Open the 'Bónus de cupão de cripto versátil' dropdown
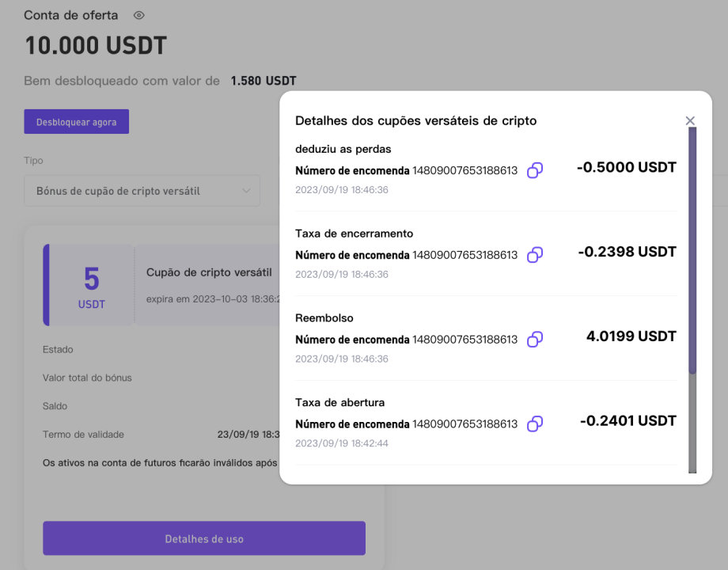Screen dimensions: 728x570 coord(142,191)
